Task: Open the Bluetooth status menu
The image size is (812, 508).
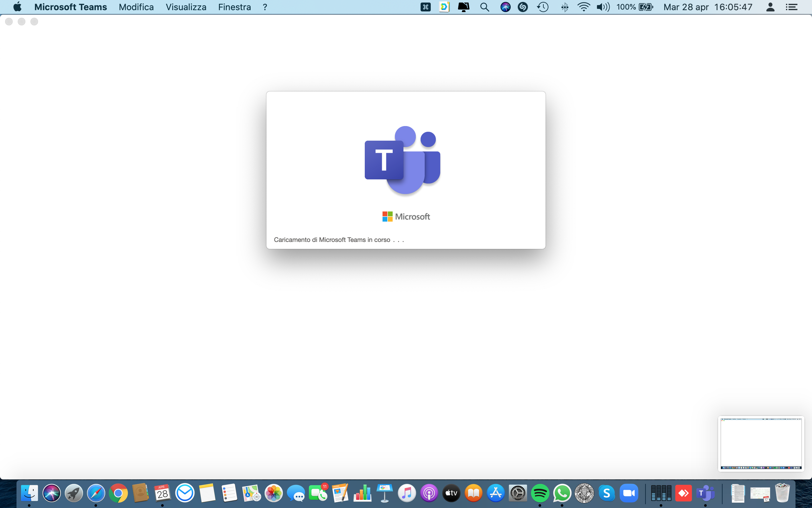Action: (565, 7)
